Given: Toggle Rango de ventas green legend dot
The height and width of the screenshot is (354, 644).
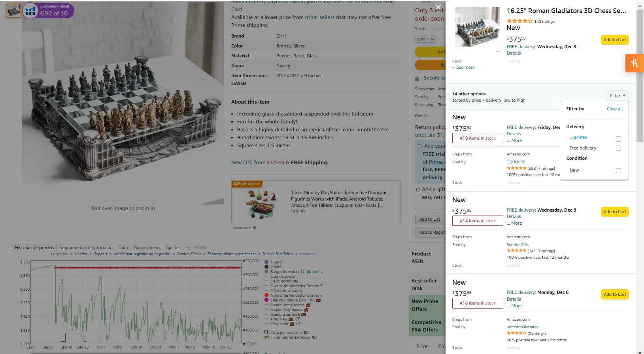Looking at the screenshot, I should click(x=266, y=272).
